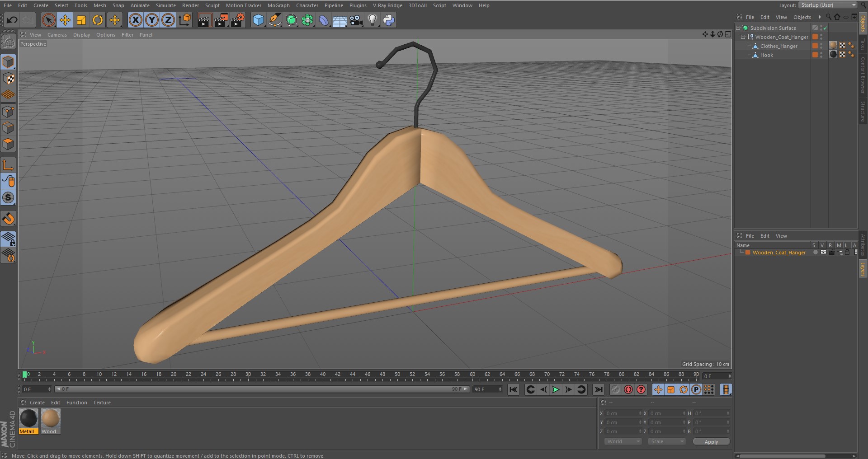Open the File menu in main menu bar
The width and height of the screenshot is (868, 459).
(x=8, y=5)
